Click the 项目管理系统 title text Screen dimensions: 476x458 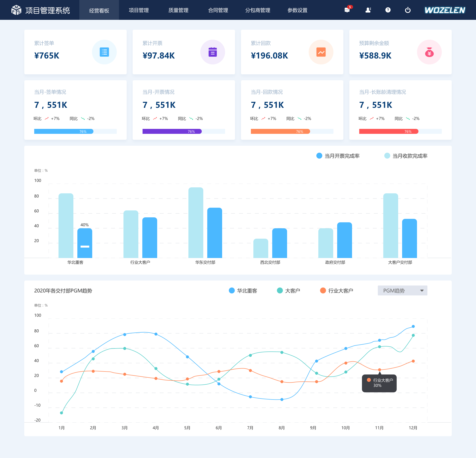point(48,10)
